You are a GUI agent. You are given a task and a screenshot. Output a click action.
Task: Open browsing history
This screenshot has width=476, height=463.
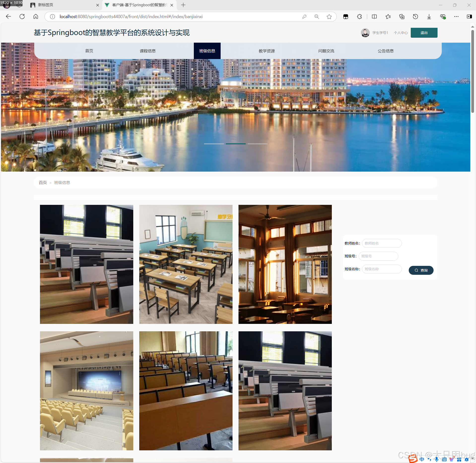pos(415,17)
